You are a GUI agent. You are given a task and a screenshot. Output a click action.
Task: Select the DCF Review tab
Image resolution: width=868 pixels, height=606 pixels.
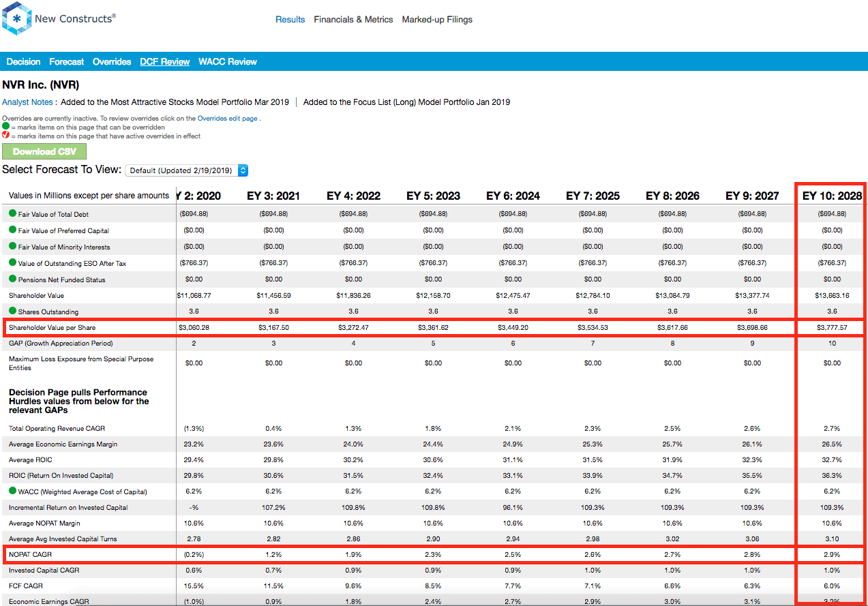(x=165, y=61)
